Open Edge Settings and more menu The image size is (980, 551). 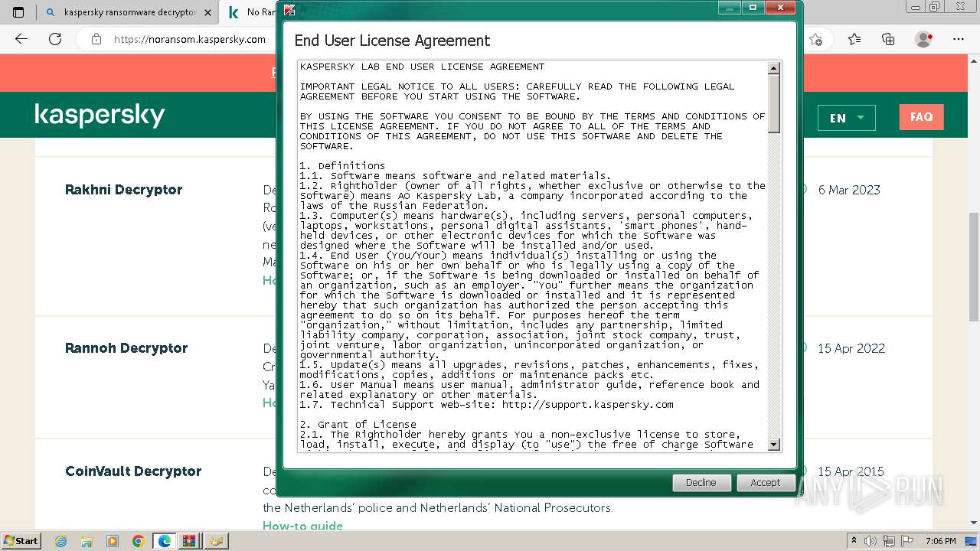pyautogui.click(x=959, y=39)
